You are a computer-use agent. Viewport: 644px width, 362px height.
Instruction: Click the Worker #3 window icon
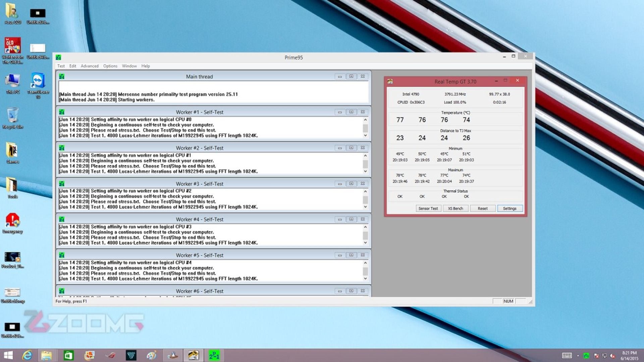pos(62,184)
